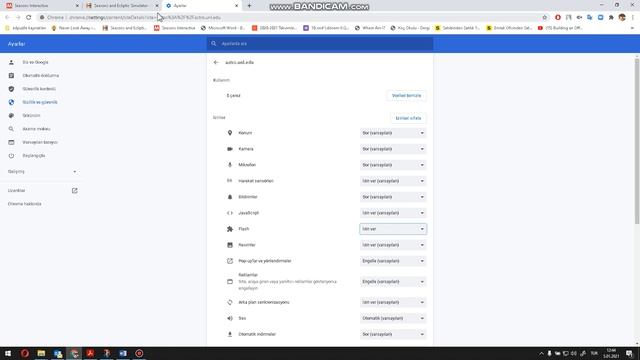The height and width of the screenshot is (360, 640).
Task: Click the Verileri temizle button
Action: pos(406,96)
